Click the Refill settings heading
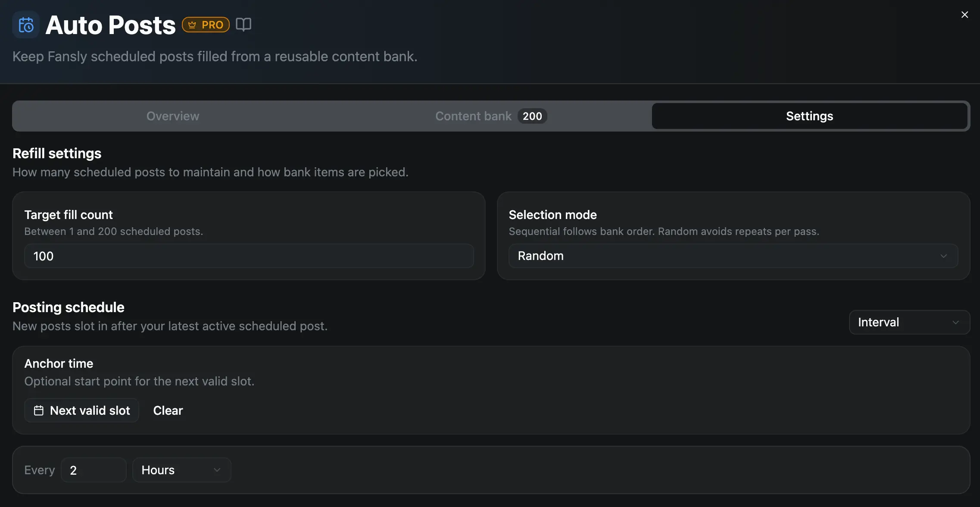Image resolution: width=980 pixels, height=507 pixels. [x=57, y=153]
